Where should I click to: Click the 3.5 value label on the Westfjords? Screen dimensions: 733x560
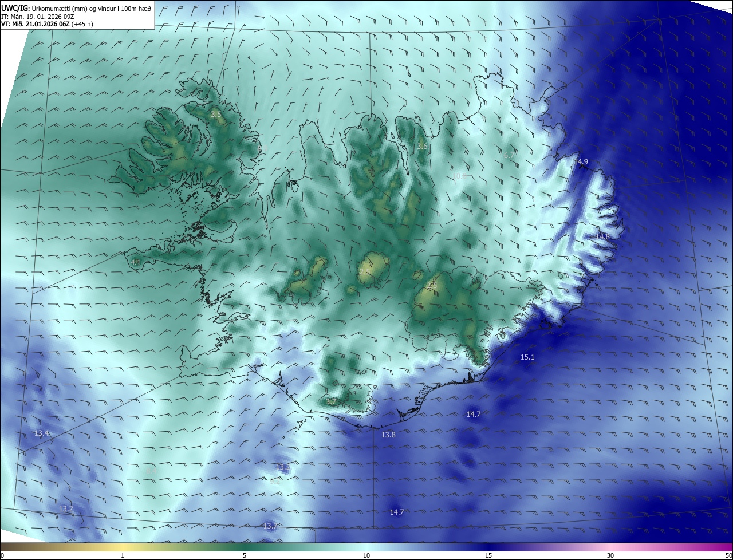click(x=216, y=115)
